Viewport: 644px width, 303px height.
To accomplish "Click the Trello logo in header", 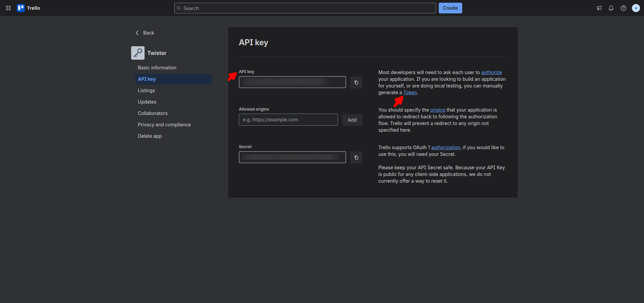I will [29, 8].
